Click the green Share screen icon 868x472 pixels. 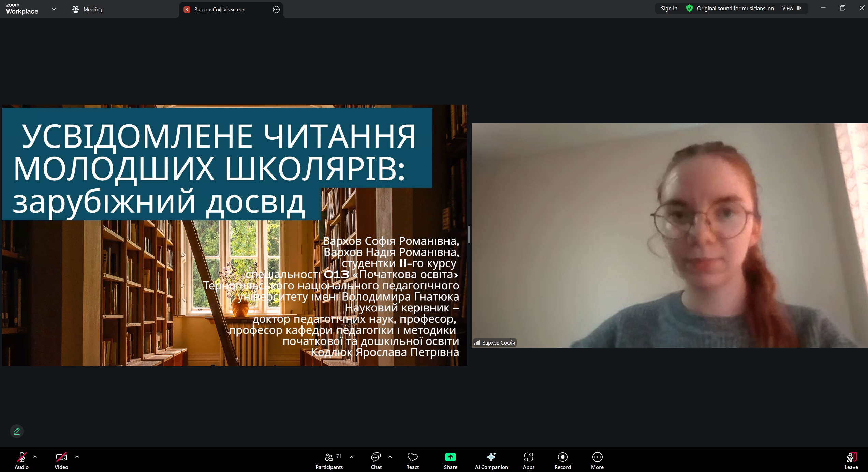tap(450, 457)
